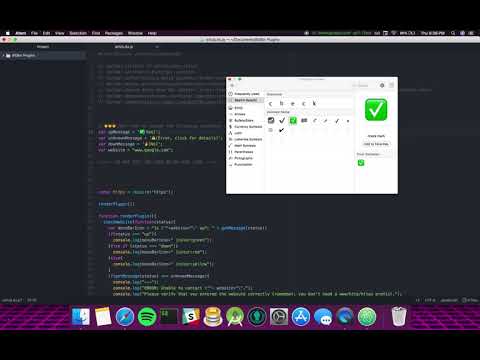Image resolution: width=480 pixels, height=360 pixels.
Task: Launch Notes from the Dock
Action: point(103,317)
